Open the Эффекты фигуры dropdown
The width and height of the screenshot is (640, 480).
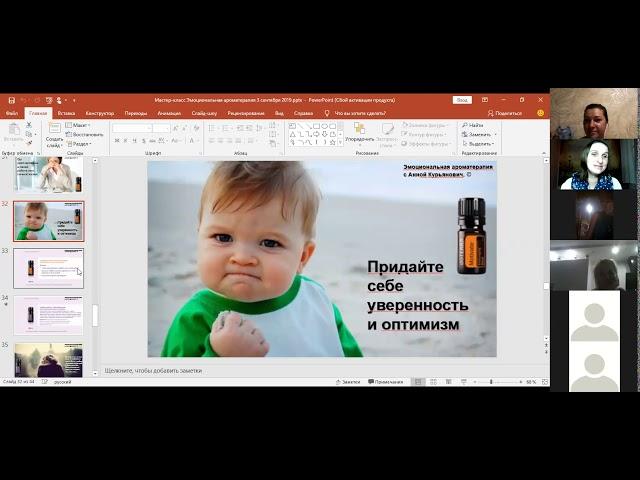pos(425,144)
